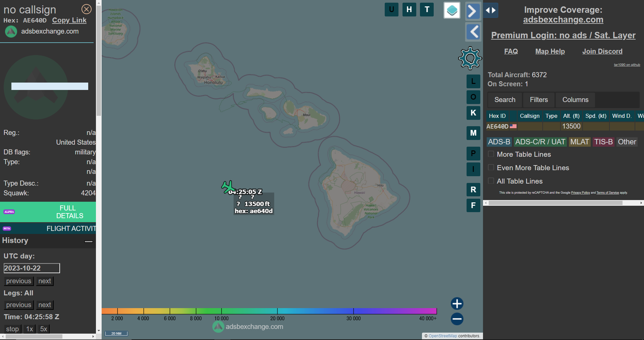Click the left panel vertical scrollbar
The image size is (644, 340).
click(99, 60)
